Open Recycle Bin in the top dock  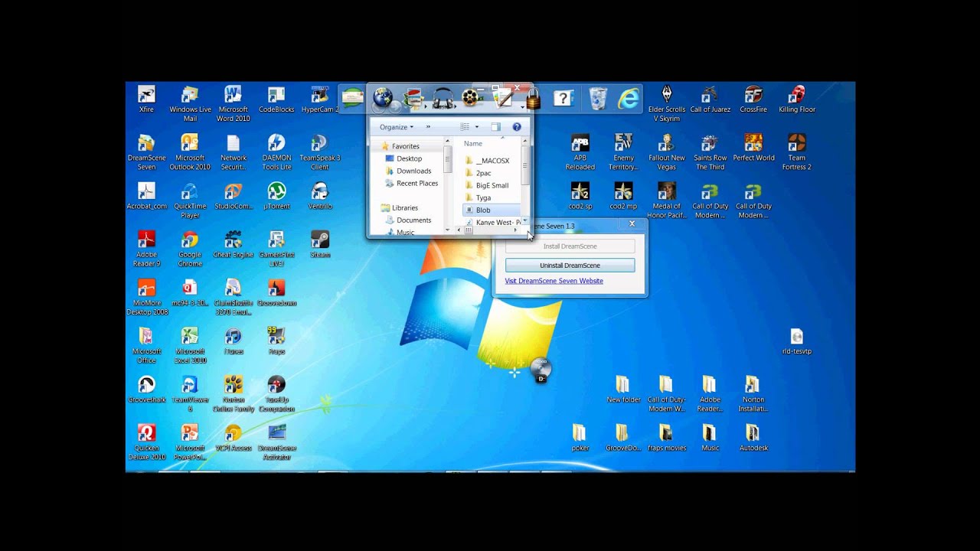point(598,98)
